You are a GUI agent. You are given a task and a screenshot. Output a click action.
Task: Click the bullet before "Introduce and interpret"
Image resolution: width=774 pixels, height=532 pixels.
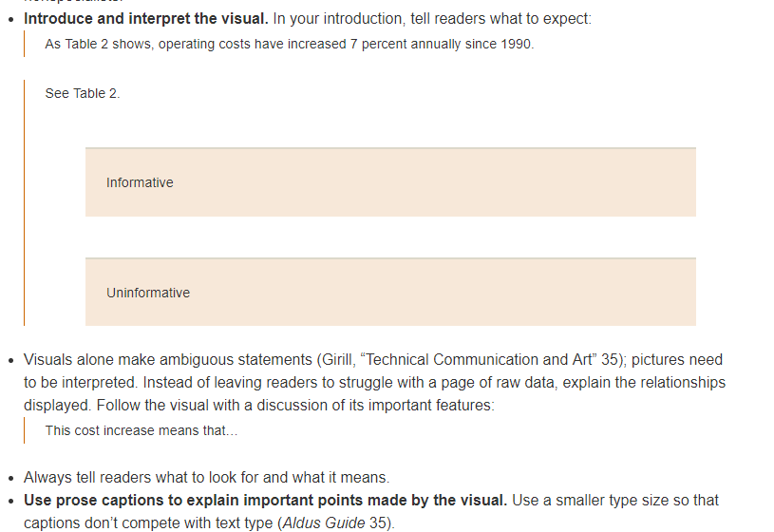(11, 20)
